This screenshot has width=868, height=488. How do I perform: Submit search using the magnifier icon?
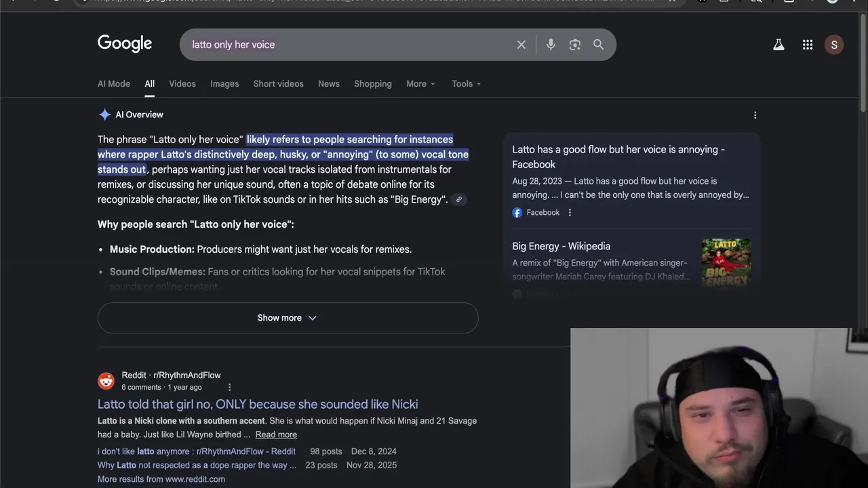click(x=598, y=45)
